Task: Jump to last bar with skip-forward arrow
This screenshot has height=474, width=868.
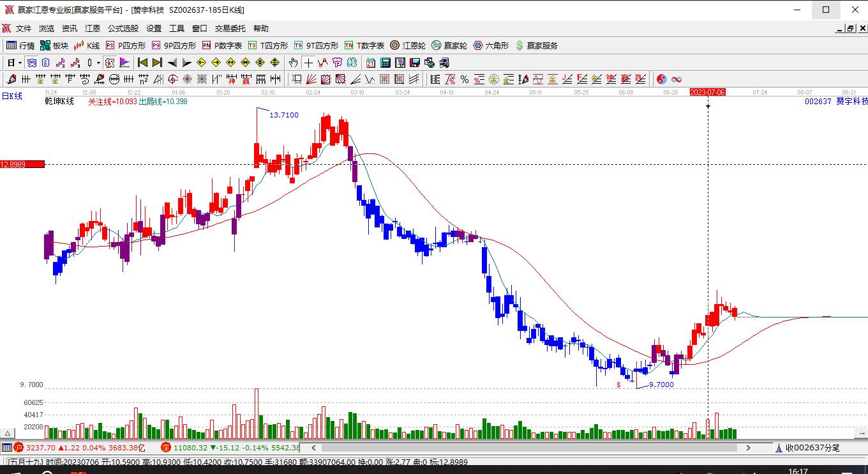Action: [157, 63]
